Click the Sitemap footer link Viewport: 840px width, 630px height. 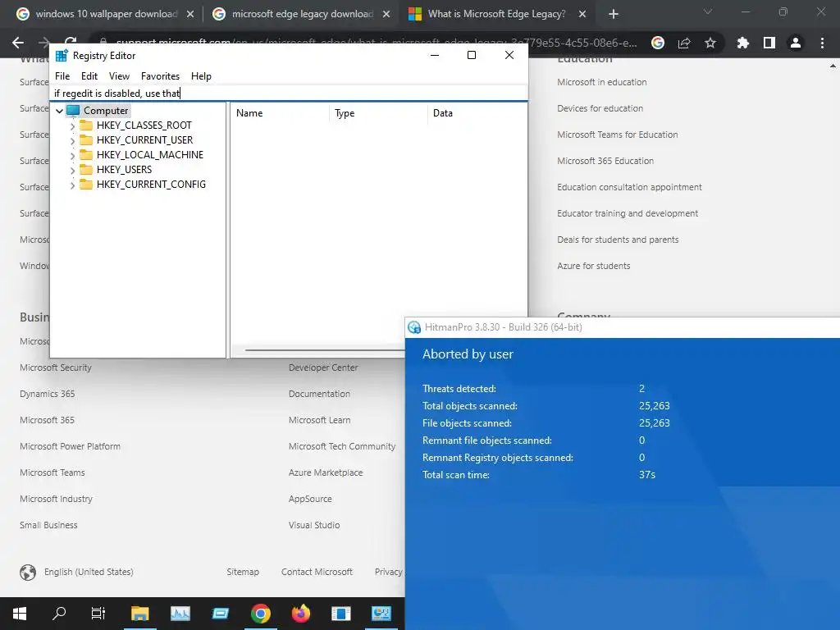tap(243, 572)
